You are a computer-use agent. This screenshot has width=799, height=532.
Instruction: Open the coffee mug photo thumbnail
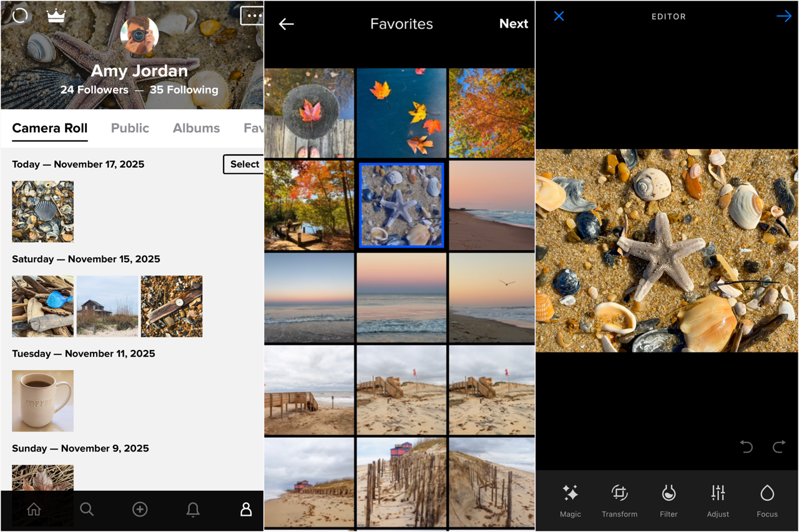42,400
